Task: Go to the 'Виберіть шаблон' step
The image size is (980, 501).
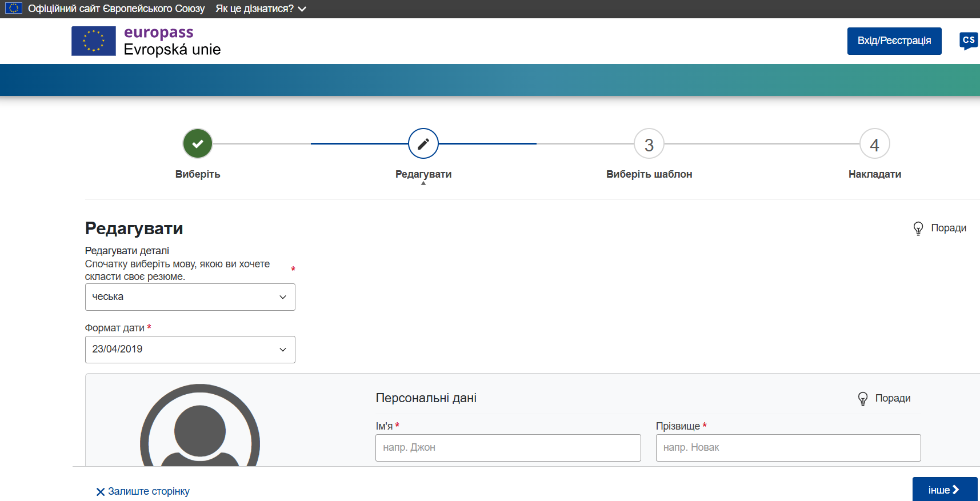Action: tap(649, 174)
